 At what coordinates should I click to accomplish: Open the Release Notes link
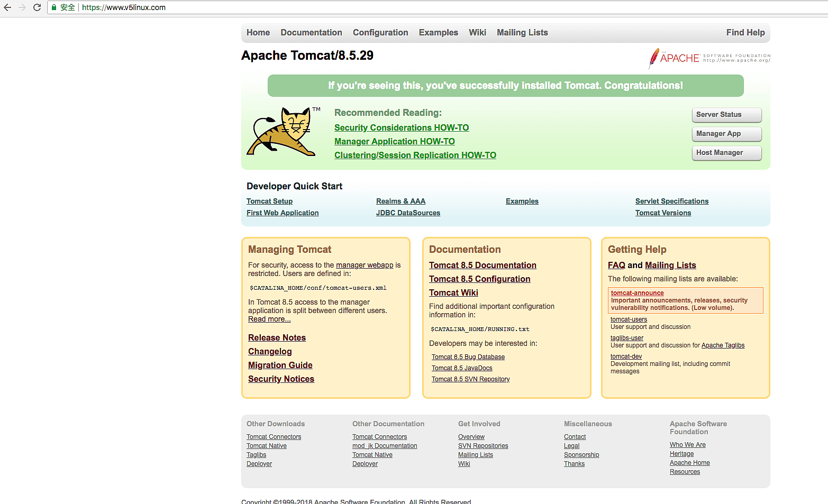coord(277,338)
